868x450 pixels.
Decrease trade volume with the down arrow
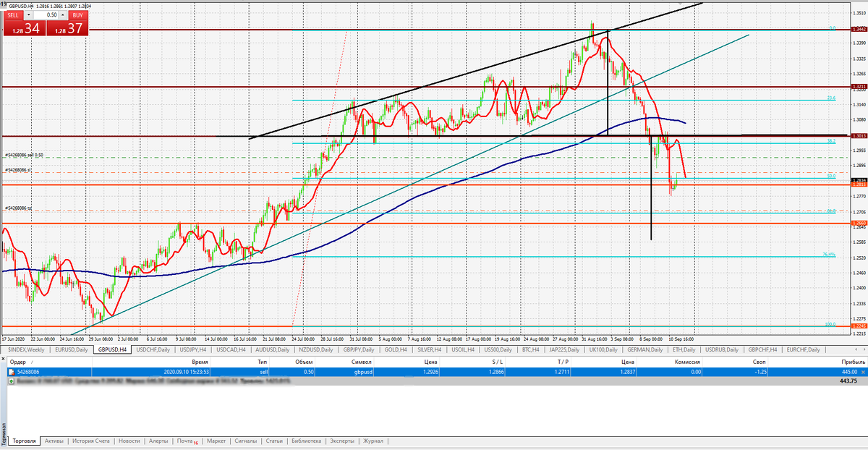click(x=27, y=14)
